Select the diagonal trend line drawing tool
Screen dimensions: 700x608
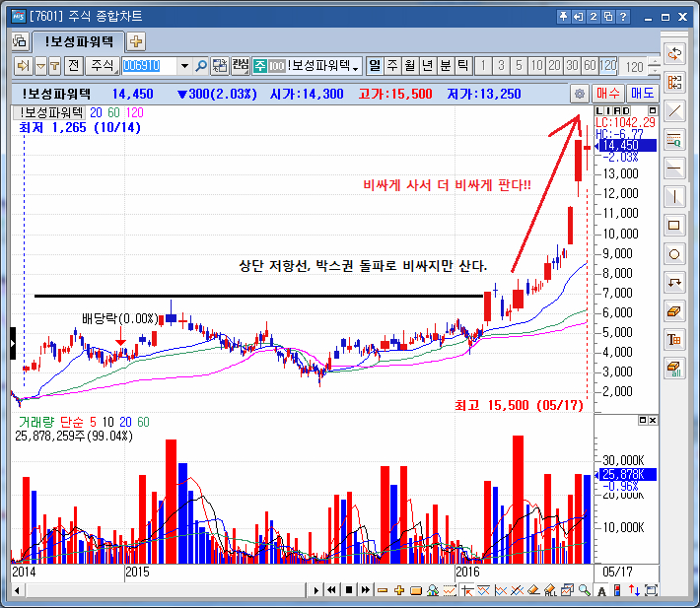[x=675, y=110]
